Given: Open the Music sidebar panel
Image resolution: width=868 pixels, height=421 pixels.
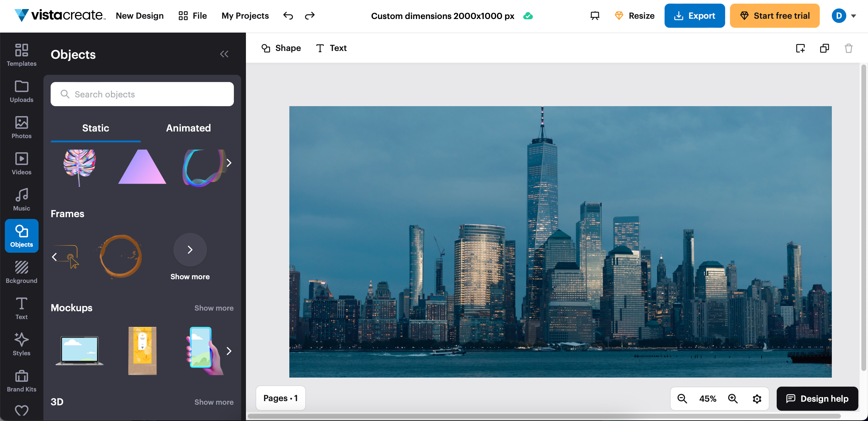Looking at the screenshot, I should point(22,200).
